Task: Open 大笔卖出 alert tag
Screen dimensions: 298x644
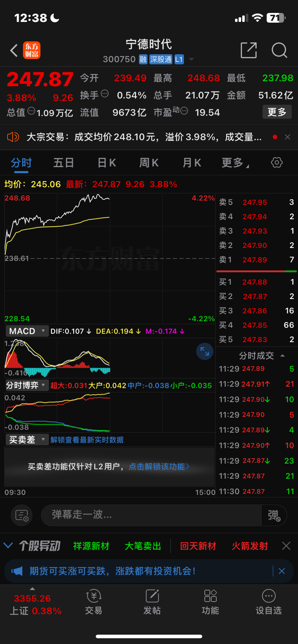Action: 143,546
